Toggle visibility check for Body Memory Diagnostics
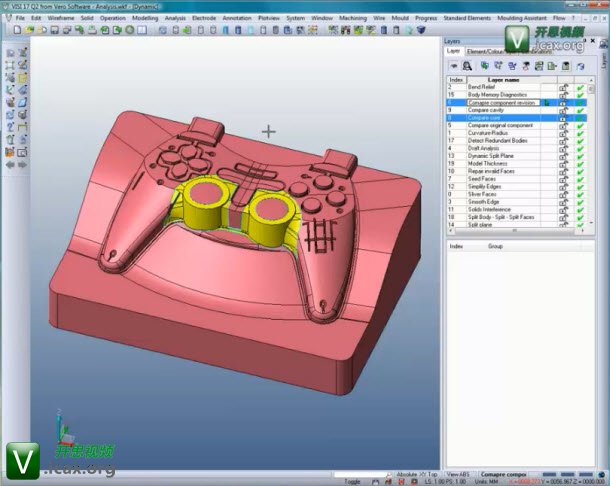 [x=580, y=95]
